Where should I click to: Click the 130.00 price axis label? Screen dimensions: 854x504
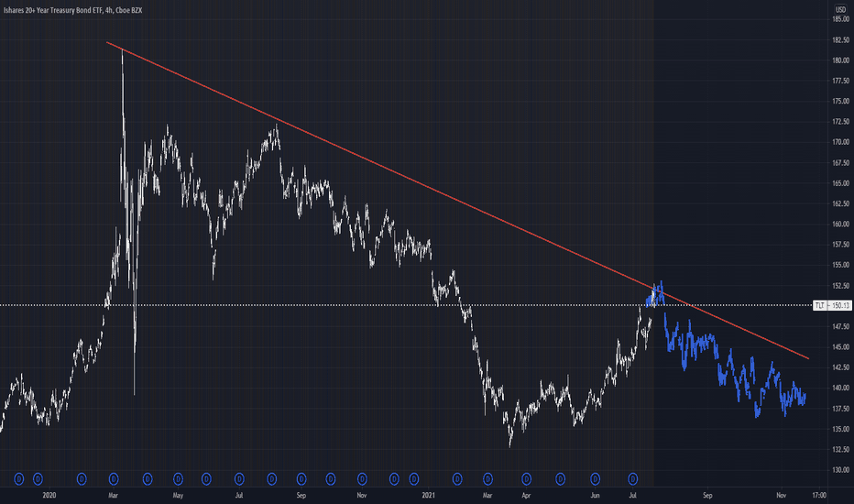[x=840, y=470]
